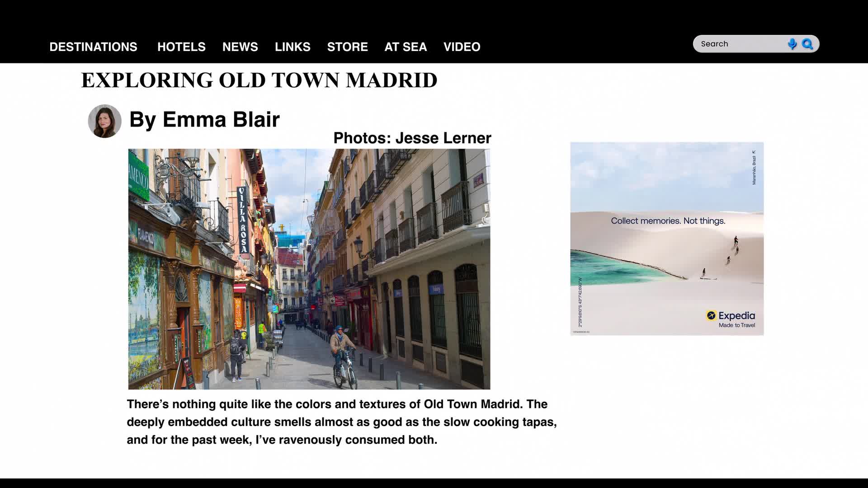
Task: Switch to the VIDEO section
Action: click(462, 47)
